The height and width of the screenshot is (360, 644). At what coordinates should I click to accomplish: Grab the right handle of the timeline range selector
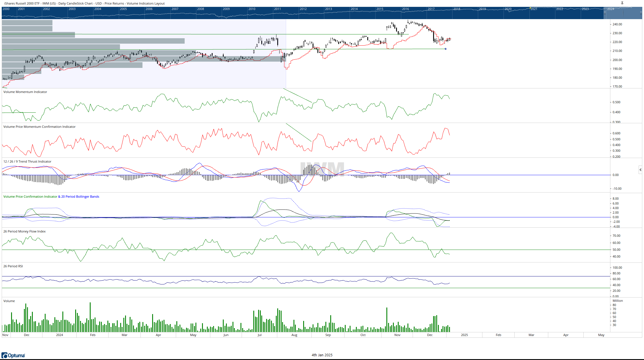(641, 13)
